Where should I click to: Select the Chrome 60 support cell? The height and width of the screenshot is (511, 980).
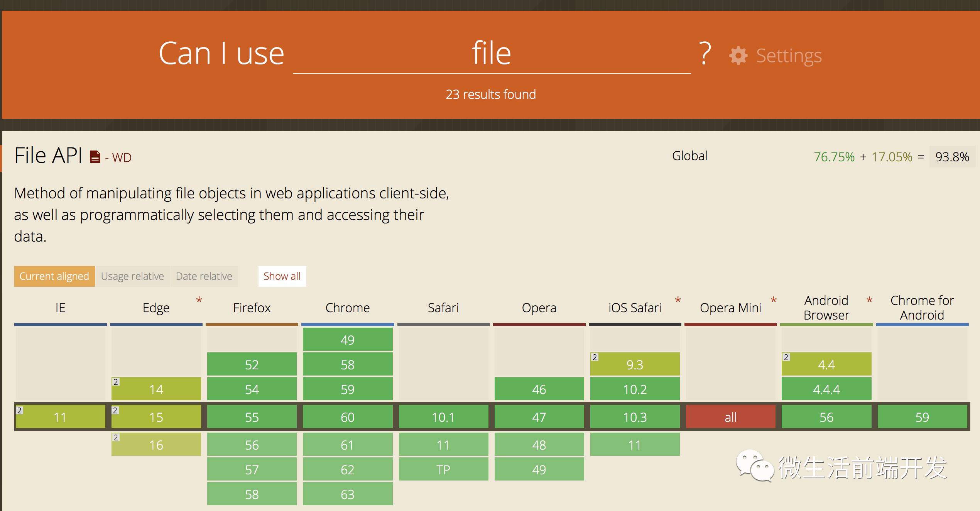coord(347,417)
